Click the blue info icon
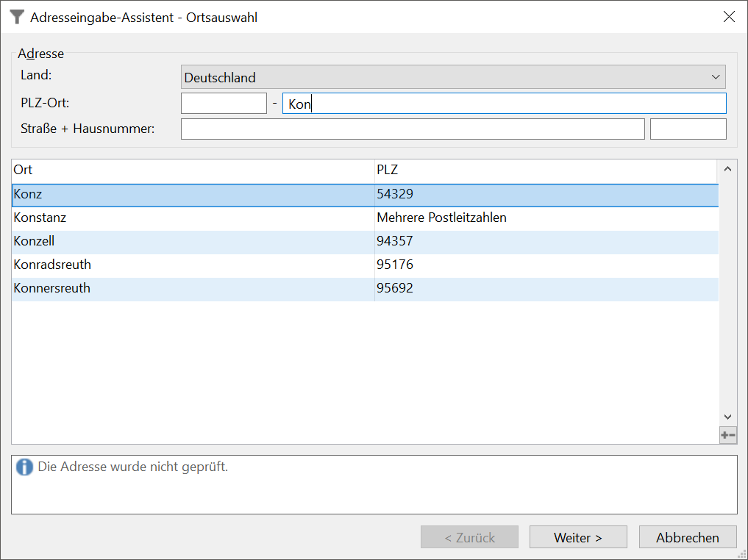This screenshot has width=748, height=560. [24, 467]
